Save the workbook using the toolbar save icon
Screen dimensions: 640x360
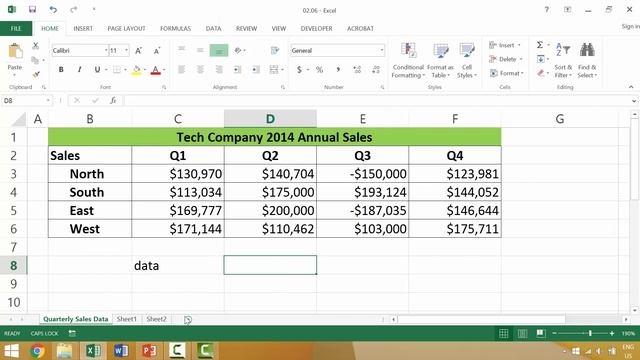click(x=32, y=9)
